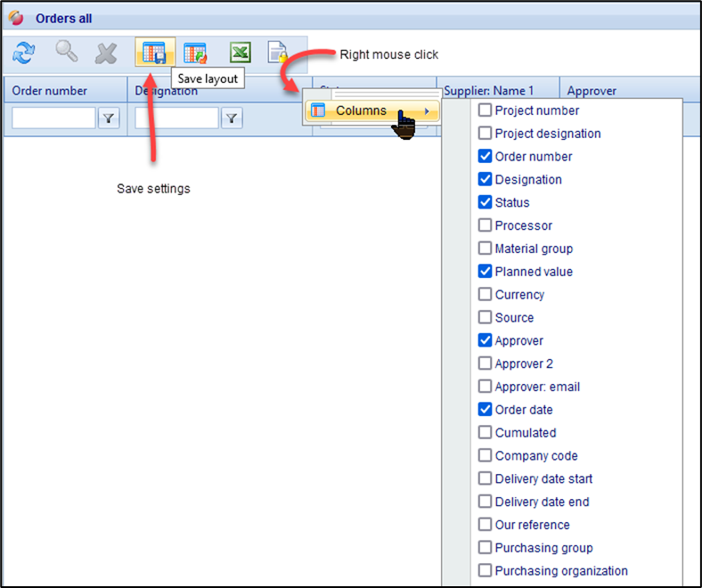Viewport: 702px width, 588px height.
Task: Choose Purchasing organization in column list
Action: [x=560, y=571]
